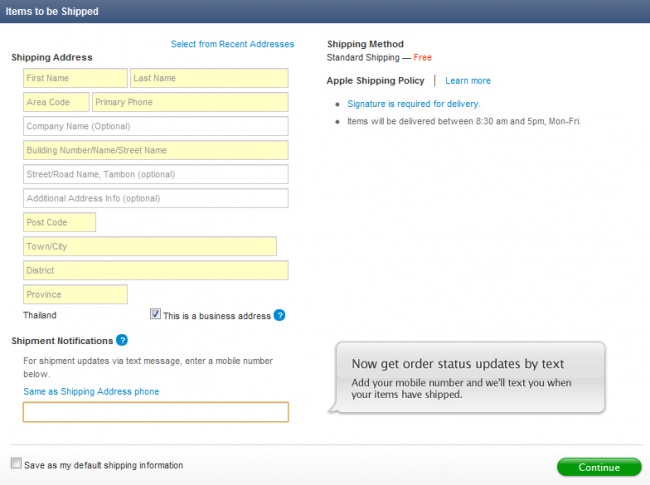Open 'Select from Recent Addresses' link
The image size is (650, 485).
pos(232,44)
